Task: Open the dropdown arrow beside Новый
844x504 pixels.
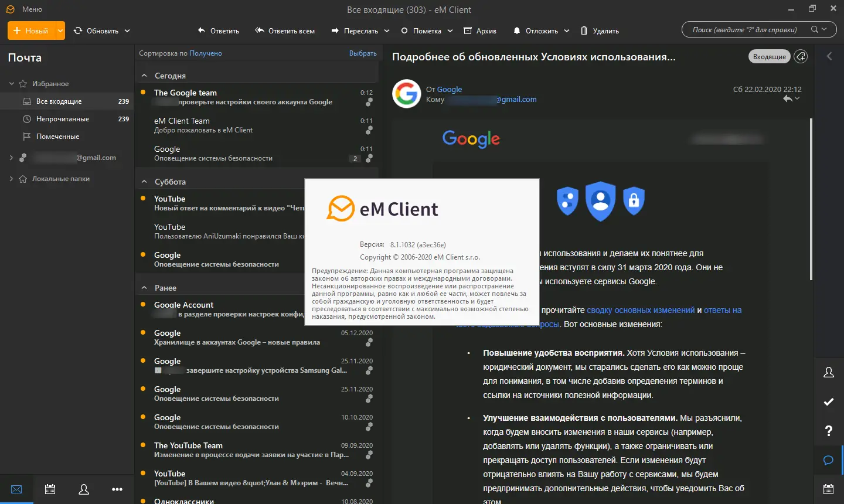Action: (60, 30)
